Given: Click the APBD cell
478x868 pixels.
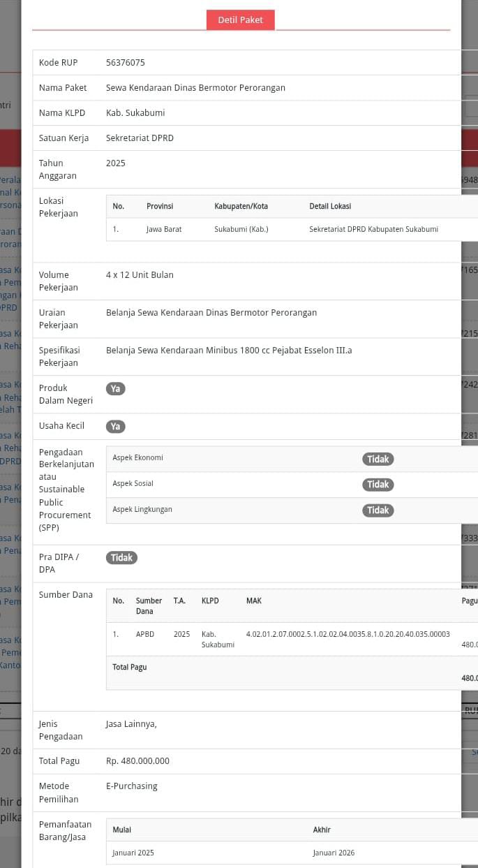Looking at the screenshot, I should (x=145, y=634).
